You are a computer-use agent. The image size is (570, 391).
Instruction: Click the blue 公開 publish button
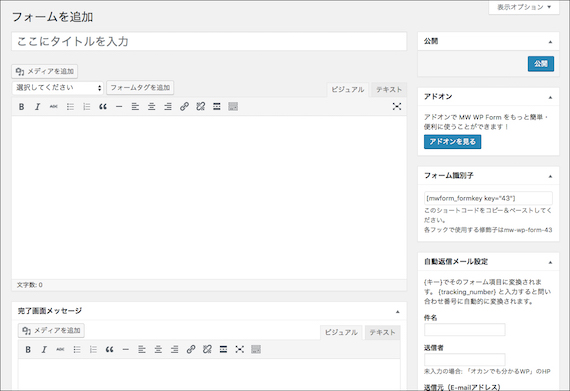click(x=541, y=64)
